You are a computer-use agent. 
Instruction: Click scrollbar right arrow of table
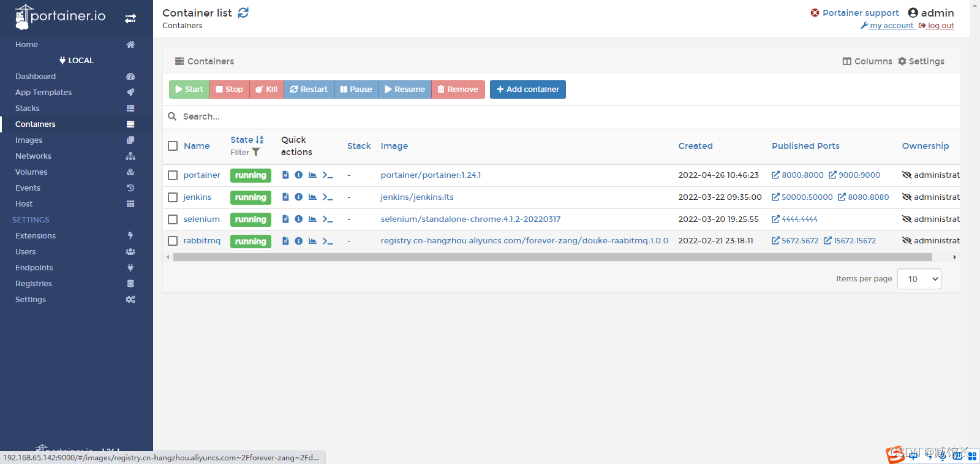pos(954,257)
